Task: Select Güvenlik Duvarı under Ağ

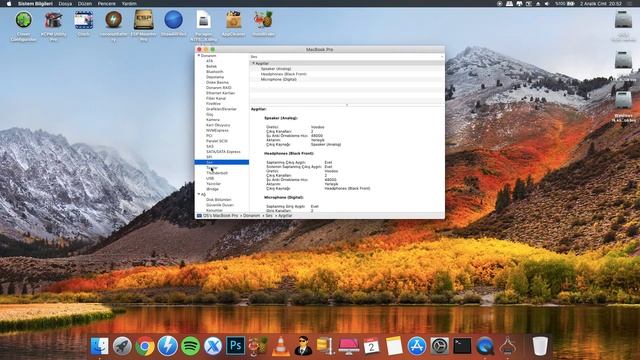Action: point(220,205)
